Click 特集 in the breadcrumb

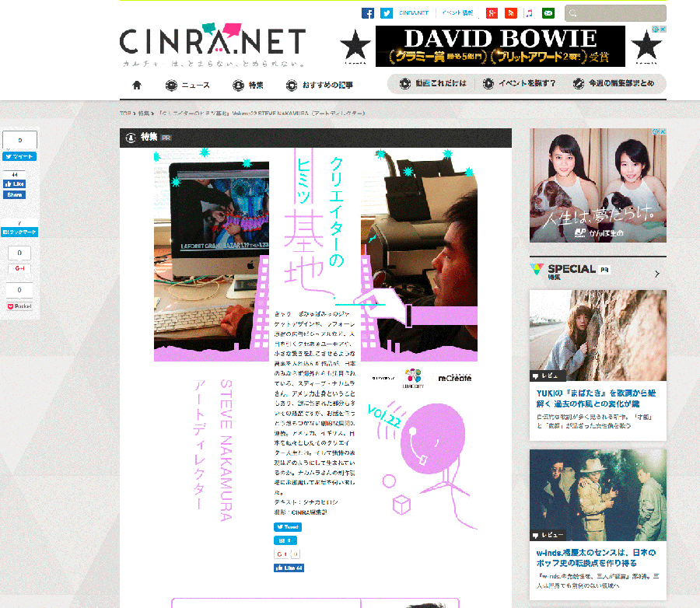tap(143, 114)
